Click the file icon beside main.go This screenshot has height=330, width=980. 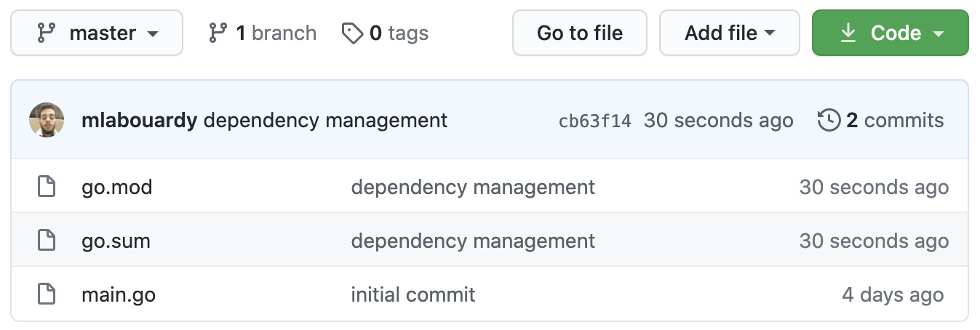[x=47, y=294]
